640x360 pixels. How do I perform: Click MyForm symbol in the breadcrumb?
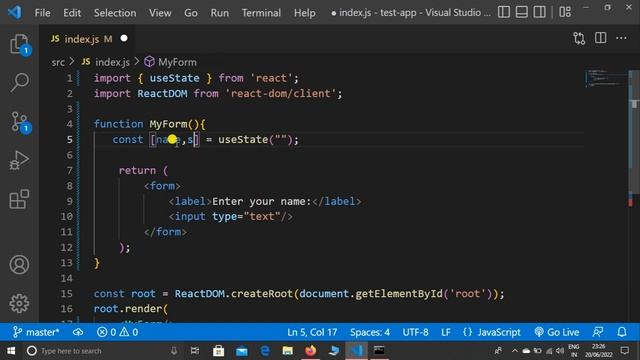(x=177, y=62)
